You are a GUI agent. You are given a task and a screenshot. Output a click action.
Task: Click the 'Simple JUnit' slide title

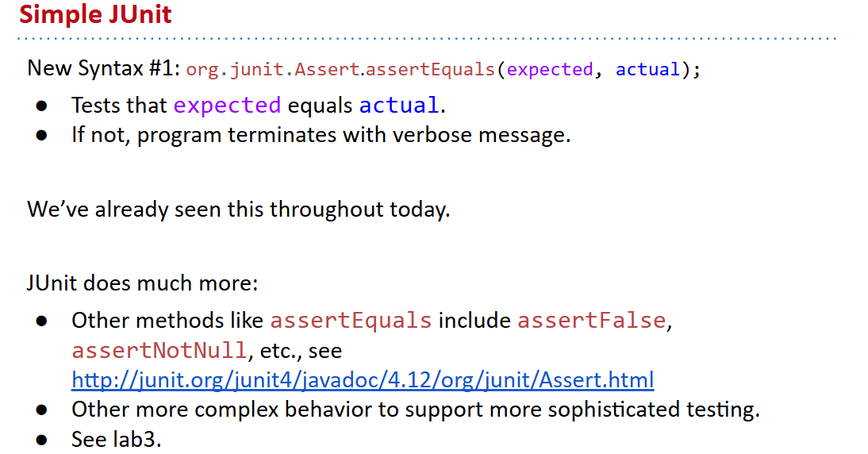[95, 14]
